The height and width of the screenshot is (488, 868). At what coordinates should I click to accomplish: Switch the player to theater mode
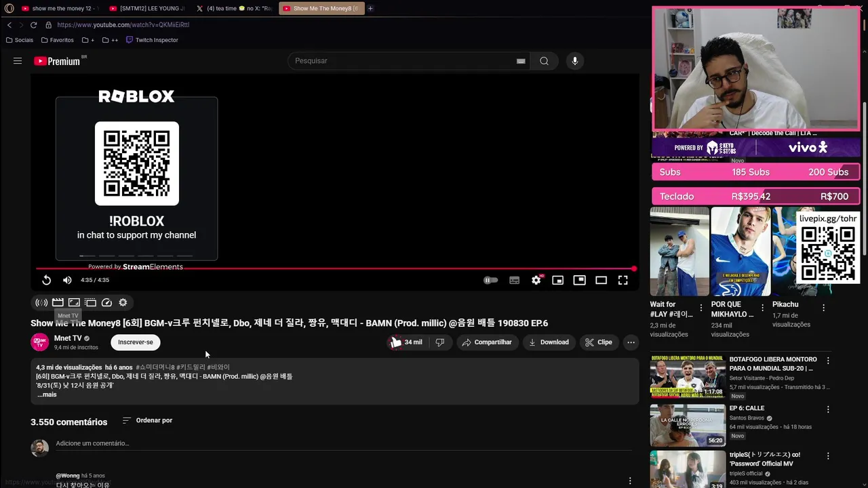click(x=601, y=280)
